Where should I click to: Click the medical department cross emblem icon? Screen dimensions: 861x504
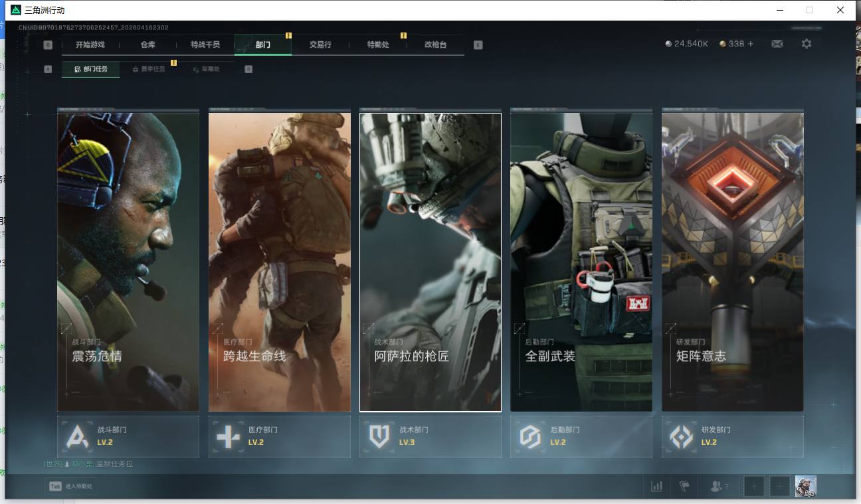point(229,437)
